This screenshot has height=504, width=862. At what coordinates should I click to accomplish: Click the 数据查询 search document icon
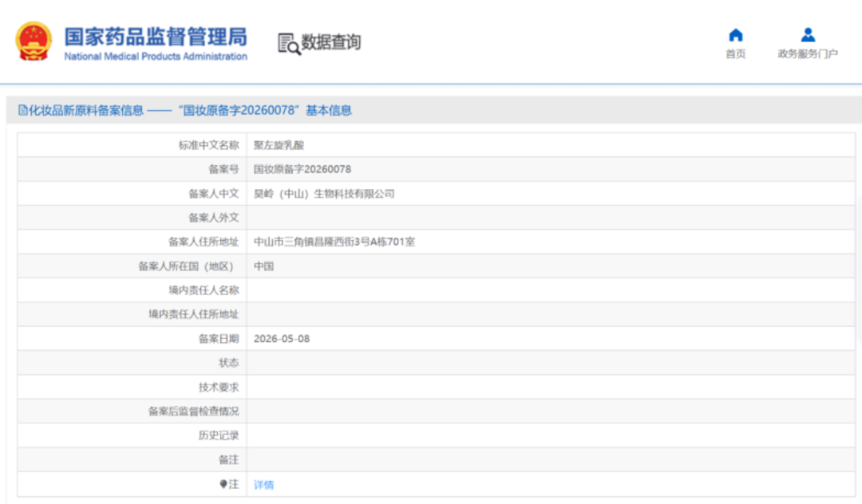tap(289, 44)
